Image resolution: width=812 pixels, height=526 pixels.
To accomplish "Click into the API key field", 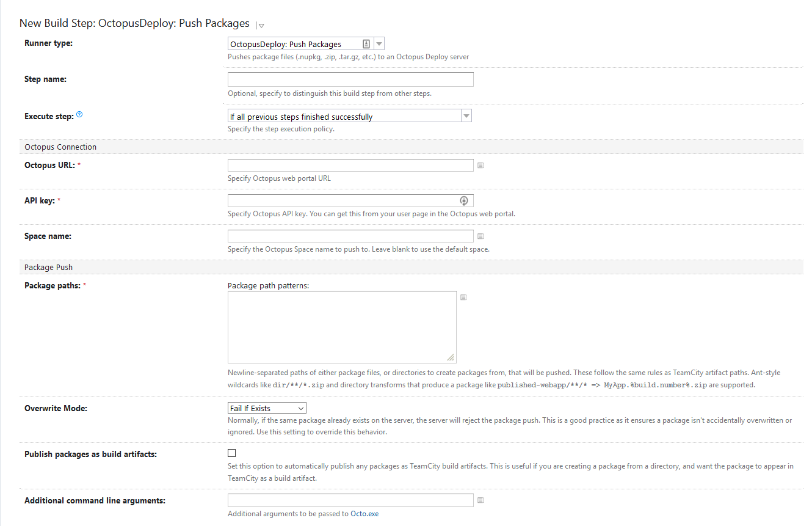I will 342,201.
